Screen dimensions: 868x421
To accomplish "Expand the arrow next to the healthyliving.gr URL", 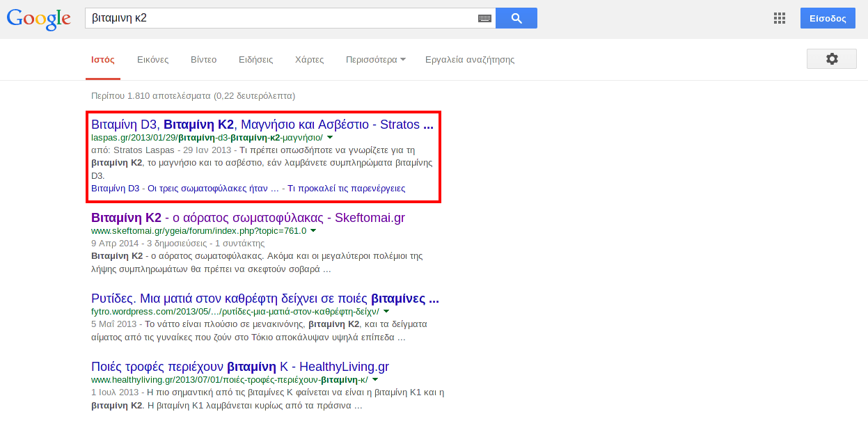I will point(375,380).
